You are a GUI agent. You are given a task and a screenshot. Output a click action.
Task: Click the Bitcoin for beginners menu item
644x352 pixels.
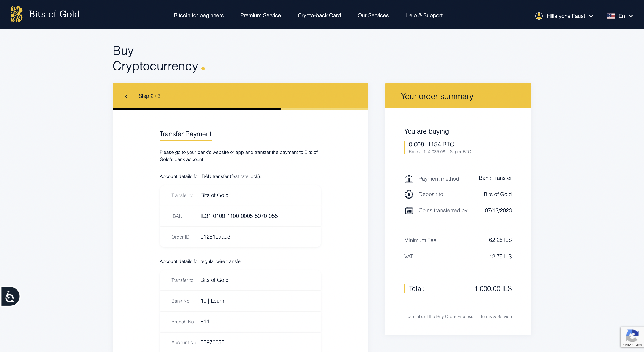[199, 15]
